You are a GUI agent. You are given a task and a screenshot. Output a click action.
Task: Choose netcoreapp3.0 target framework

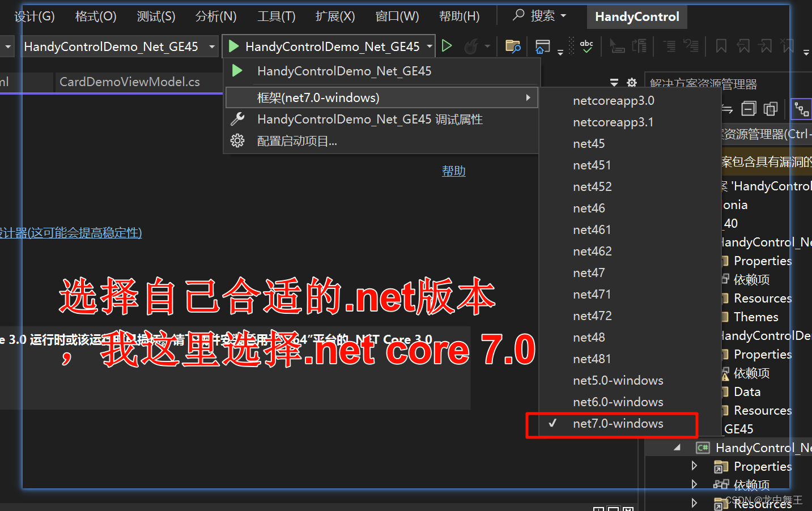click(613, 100)
